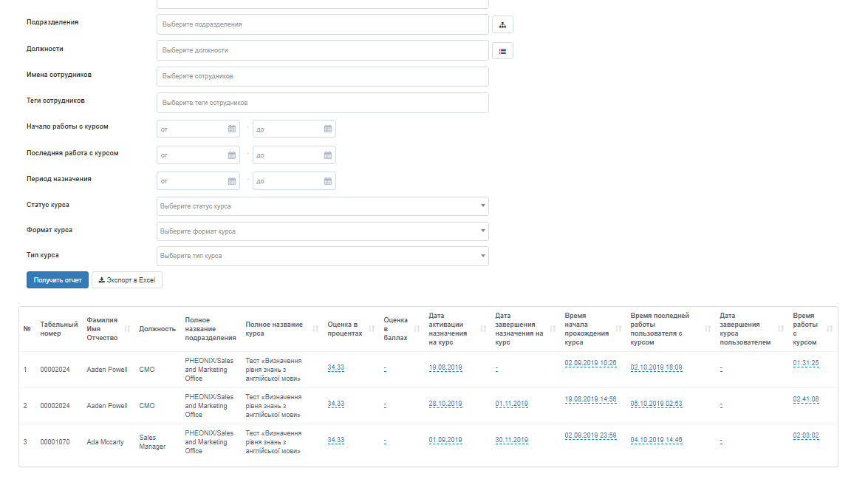
Task: Open the course time link 02:41:08
Action: pos(805,400)
